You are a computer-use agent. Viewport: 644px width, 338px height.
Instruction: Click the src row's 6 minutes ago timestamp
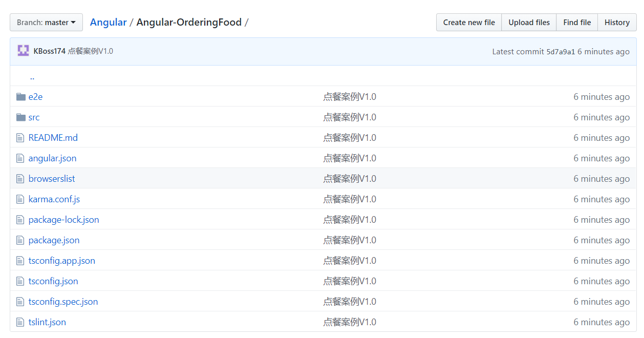pyautogui.click(x=602, y=117)
